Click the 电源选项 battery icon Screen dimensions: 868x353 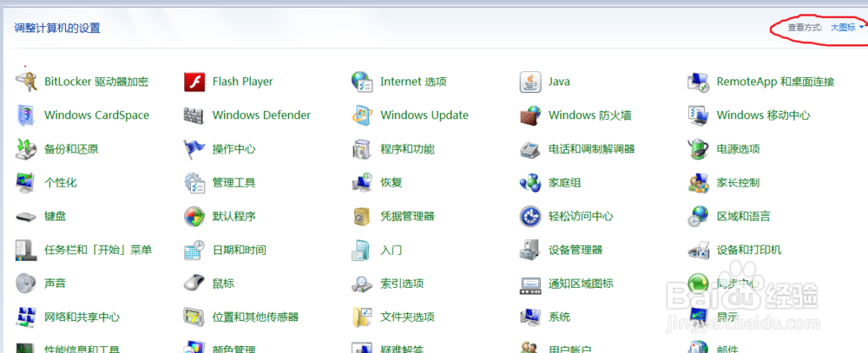coord(699,149)
